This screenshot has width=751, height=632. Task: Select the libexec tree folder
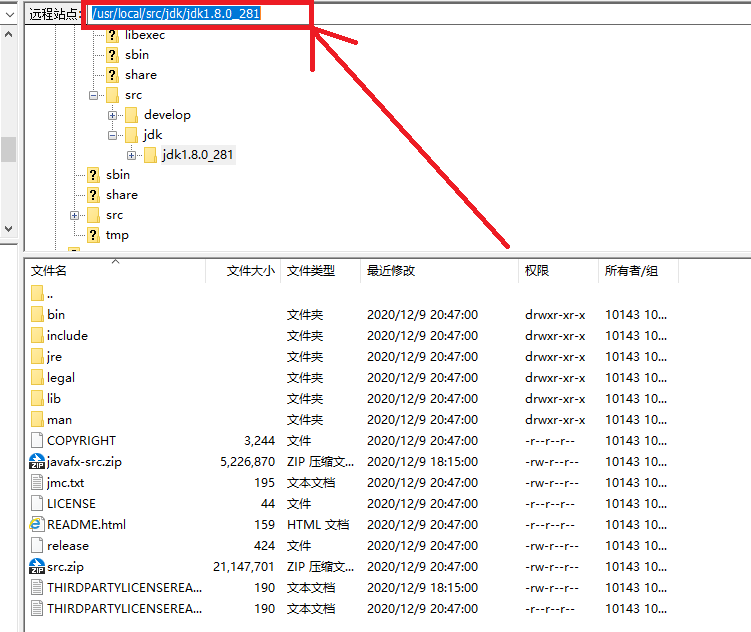145,35
